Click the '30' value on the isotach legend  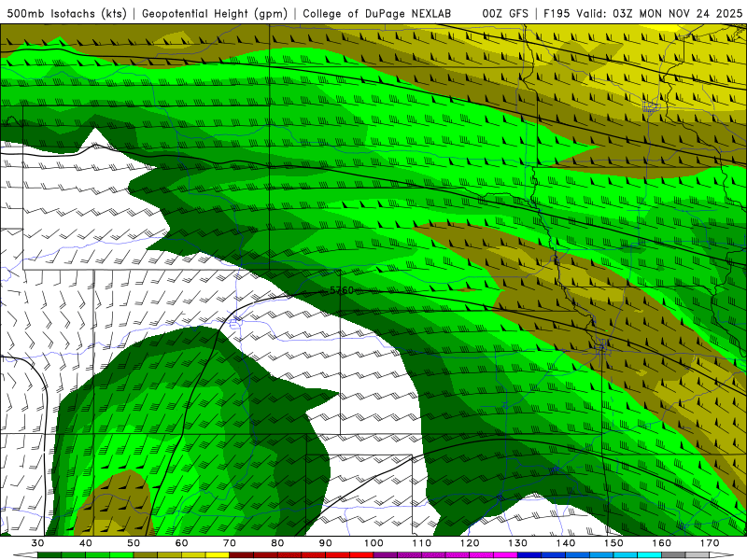37,543
